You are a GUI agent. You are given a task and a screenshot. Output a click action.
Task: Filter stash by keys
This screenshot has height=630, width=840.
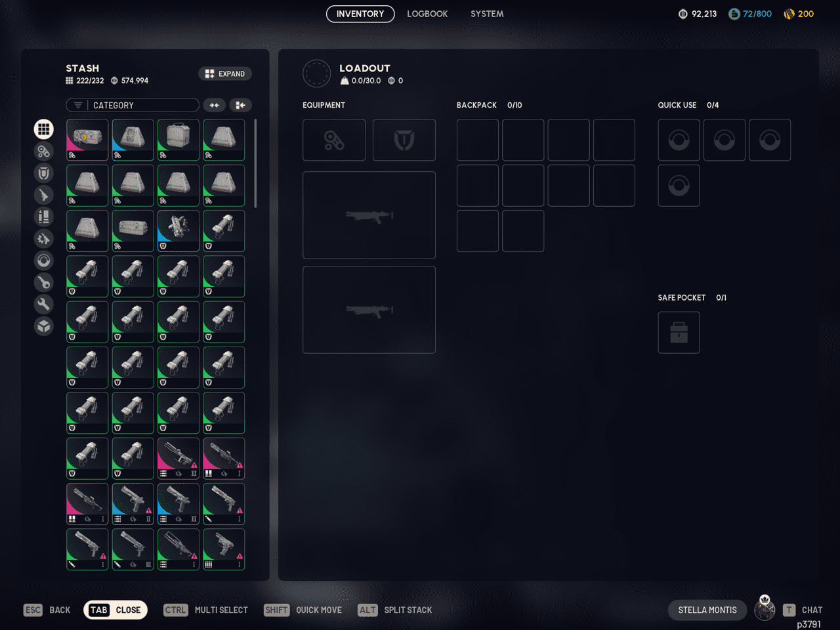coord(44,282)
